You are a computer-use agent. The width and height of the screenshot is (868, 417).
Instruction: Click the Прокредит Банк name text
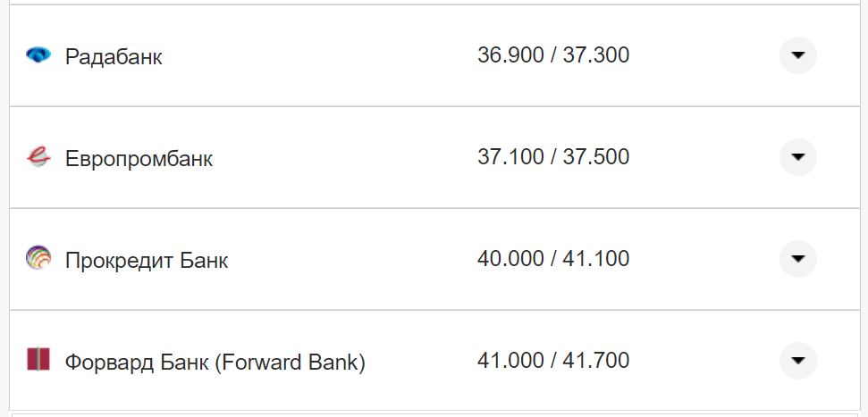(147, 261)
